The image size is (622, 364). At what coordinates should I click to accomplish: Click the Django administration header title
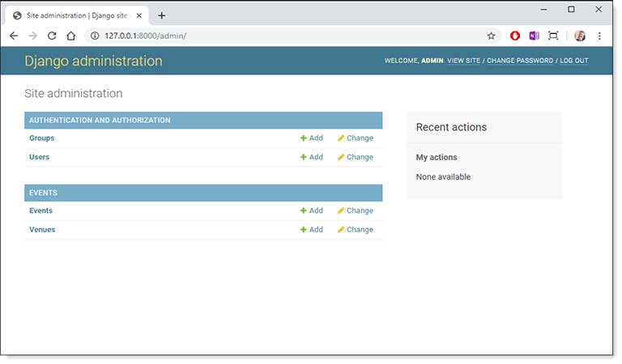(x=94, y=61)
